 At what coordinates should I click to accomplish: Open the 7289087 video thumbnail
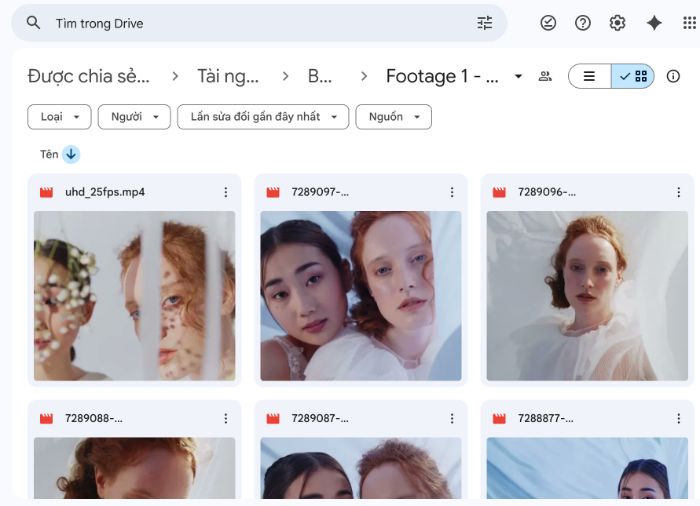click(x=361, y=468)
